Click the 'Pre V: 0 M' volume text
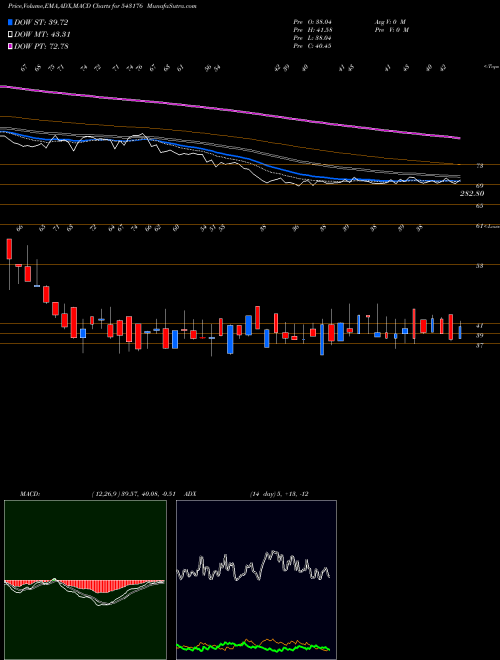Viewport: 500px width, 660px height. 391,30
